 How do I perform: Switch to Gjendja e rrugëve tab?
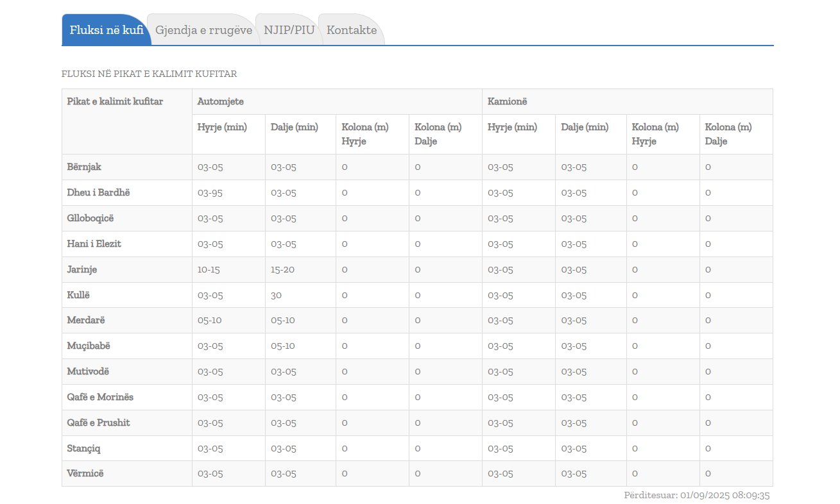(x=203, y=30)
